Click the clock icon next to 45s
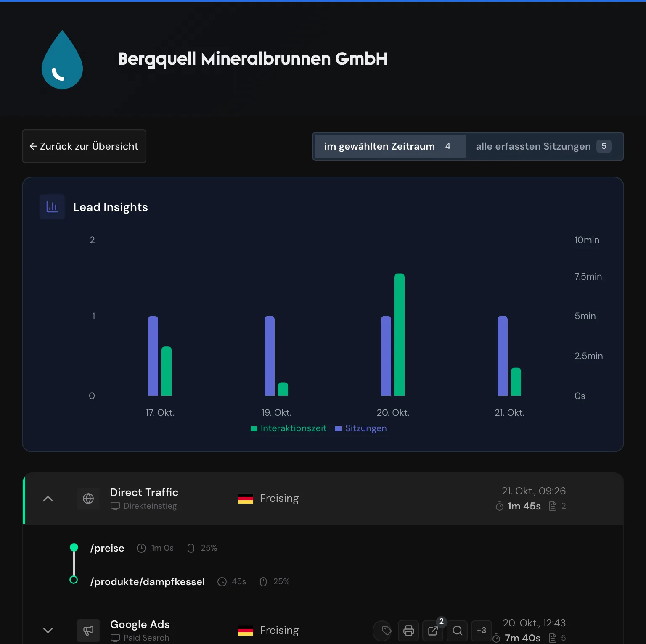The image size is (646, 644). 222,582
